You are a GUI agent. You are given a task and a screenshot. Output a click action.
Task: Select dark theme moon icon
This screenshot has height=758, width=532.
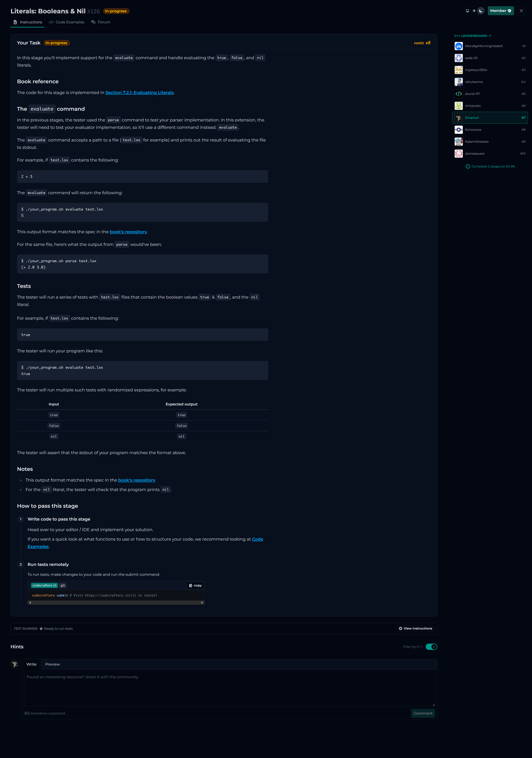point(481,11)
